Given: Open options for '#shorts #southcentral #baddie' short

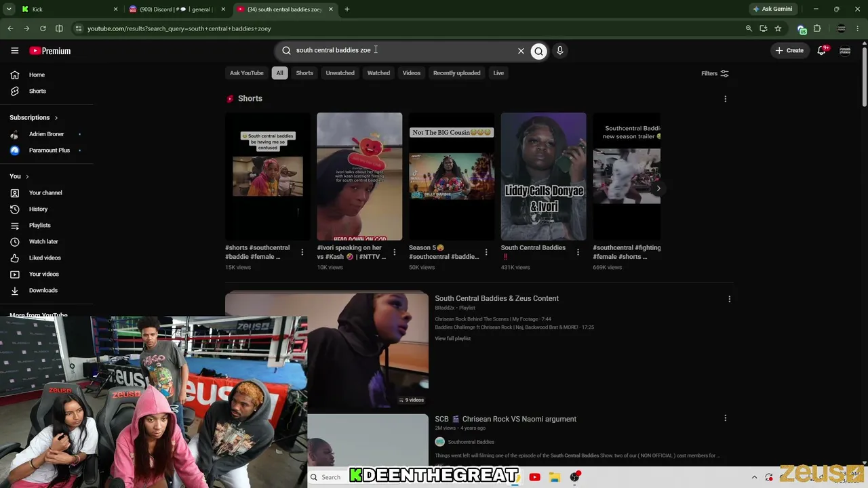Looking at the screenshot, I should coord(302,252).
